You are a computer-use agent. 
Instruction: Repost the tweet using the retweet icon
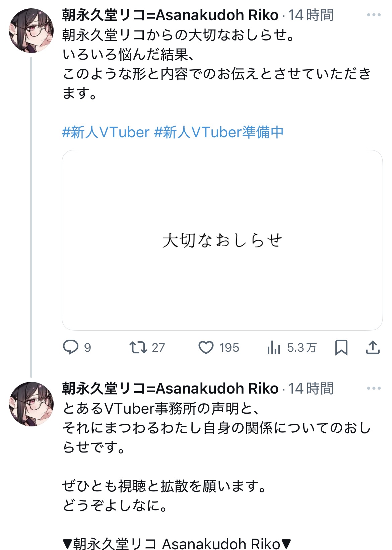[x=138, y=347]
